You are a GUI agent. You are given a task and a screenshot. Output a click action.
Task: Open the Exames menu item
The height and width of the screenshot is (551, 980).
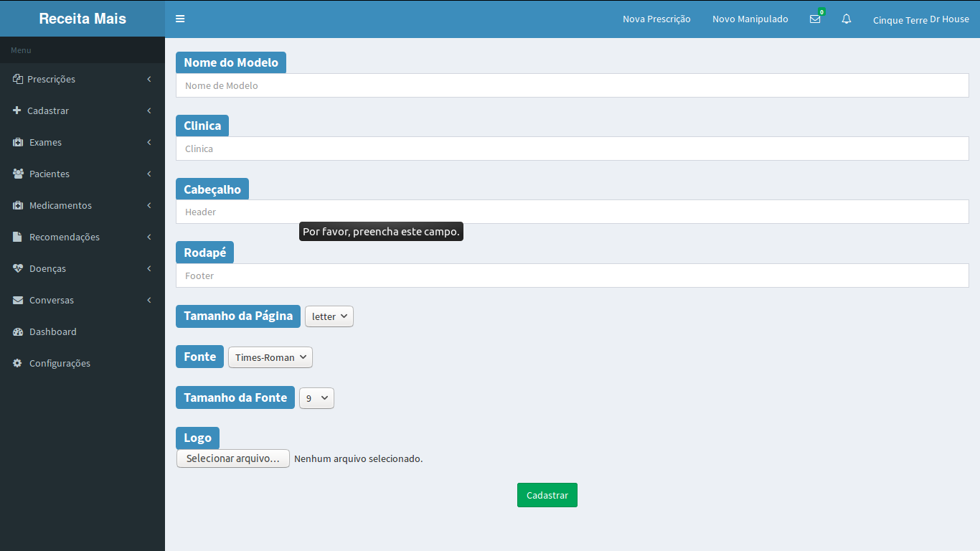pyautogui.click(x=83, y=142)
